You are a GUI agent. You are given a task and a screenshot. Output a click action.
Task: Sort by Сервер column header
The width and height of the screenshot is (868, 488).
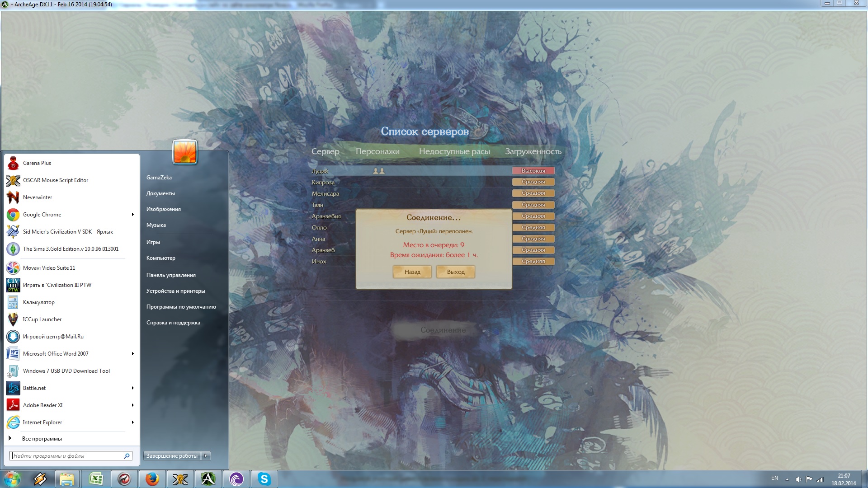[325, 151]
